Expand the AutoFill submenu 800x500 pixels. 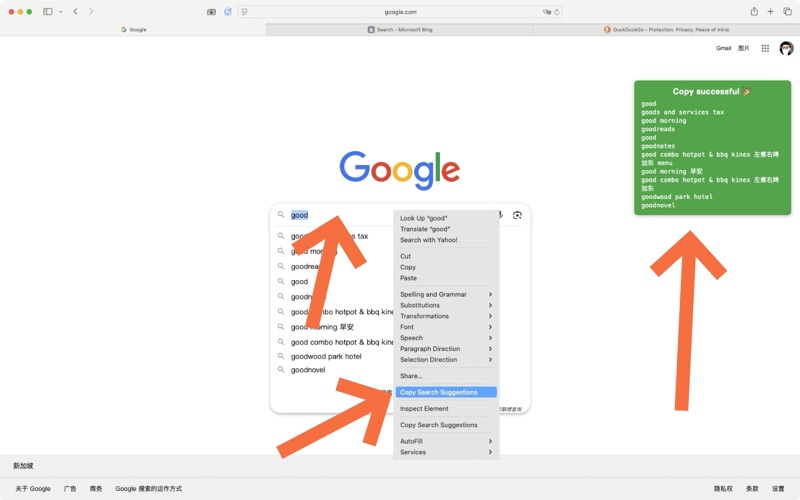[445, 441]
